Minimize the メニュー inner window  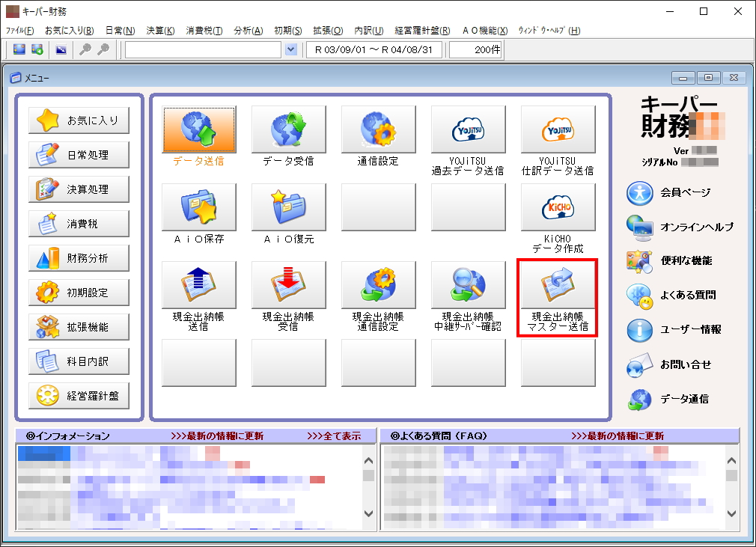683,78
